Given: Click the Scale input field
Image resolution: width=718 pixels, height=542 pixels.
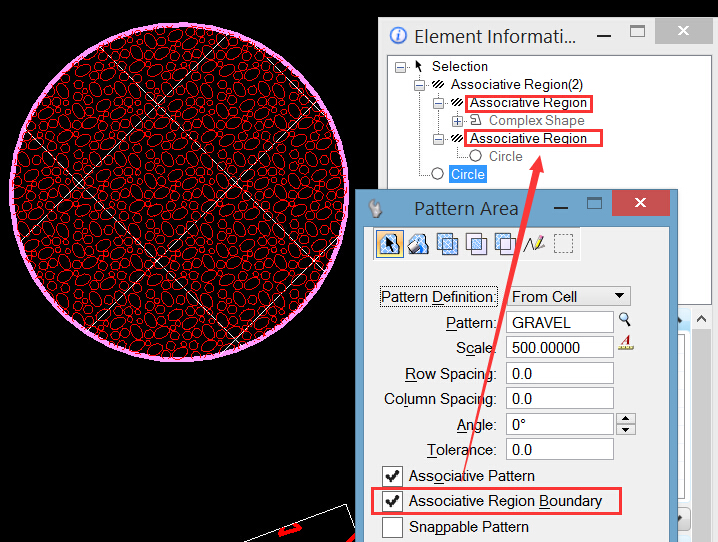Looking at the screenshot, I should tap(560, 347).
